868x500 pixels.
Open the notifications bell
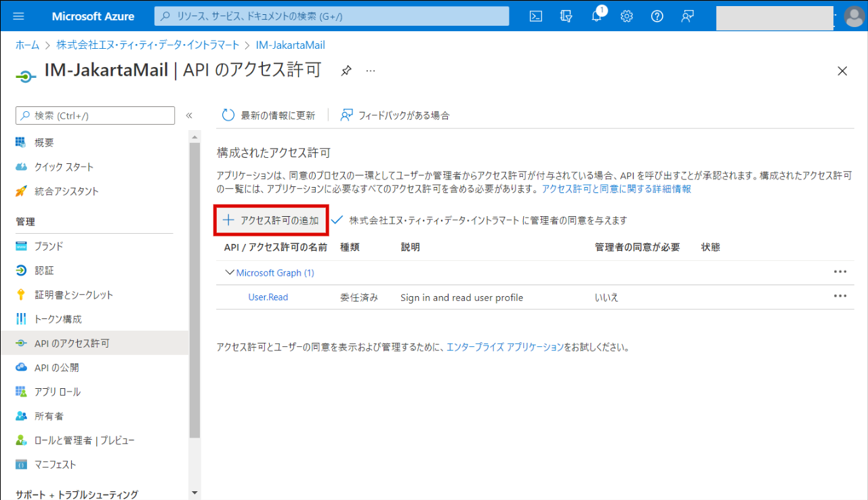596,16
